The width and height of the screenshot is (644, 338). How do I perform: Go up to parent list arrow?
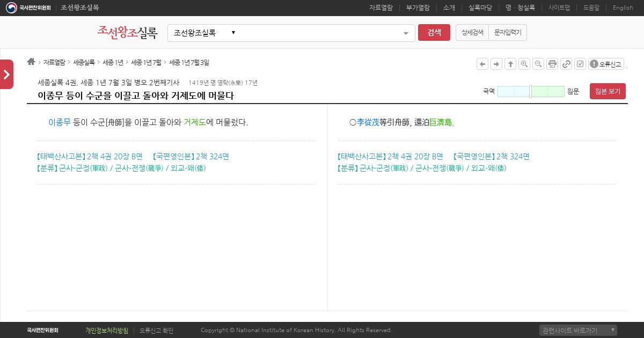510,64
